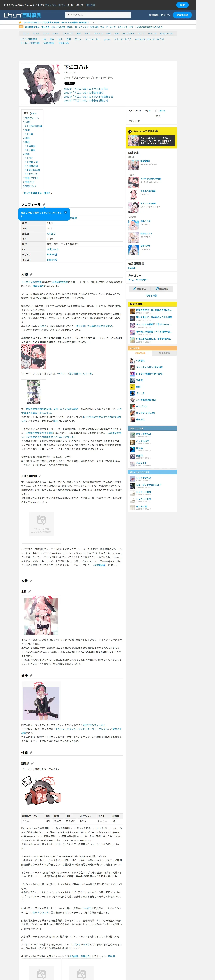This screenshot has height=980, width=215.
Task: Click the comment bubble icon with count 0
Action: pos(147,111)
